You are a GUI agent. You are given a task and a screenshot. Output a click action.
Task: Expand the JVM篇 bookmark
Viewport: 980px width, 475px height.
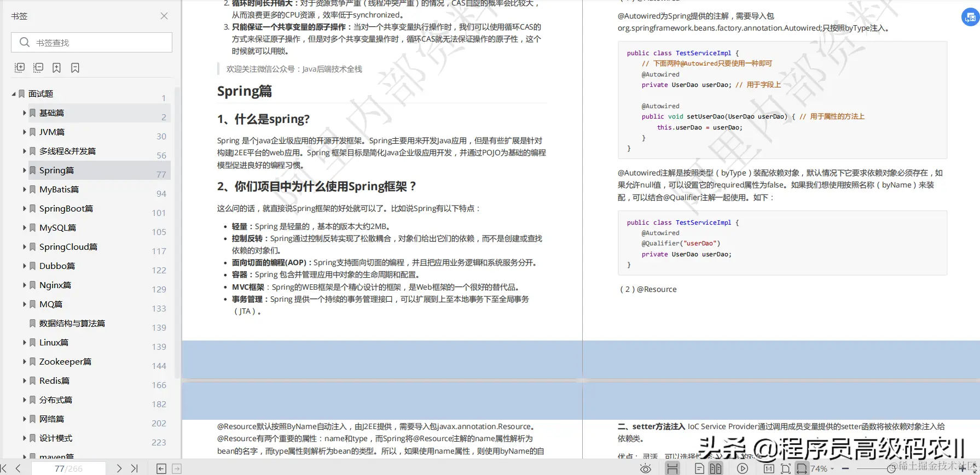tap(25, 132)
